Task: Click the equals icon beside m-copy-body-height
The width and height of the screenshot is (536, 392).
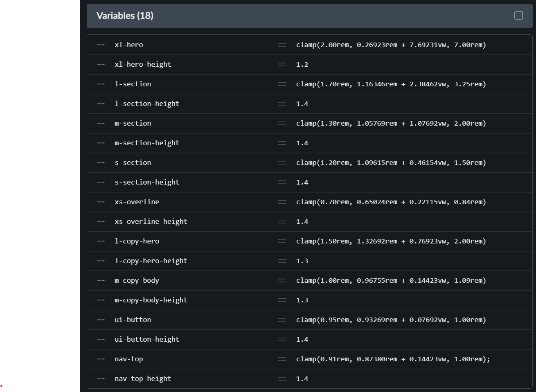Action: tap(282, 300)
